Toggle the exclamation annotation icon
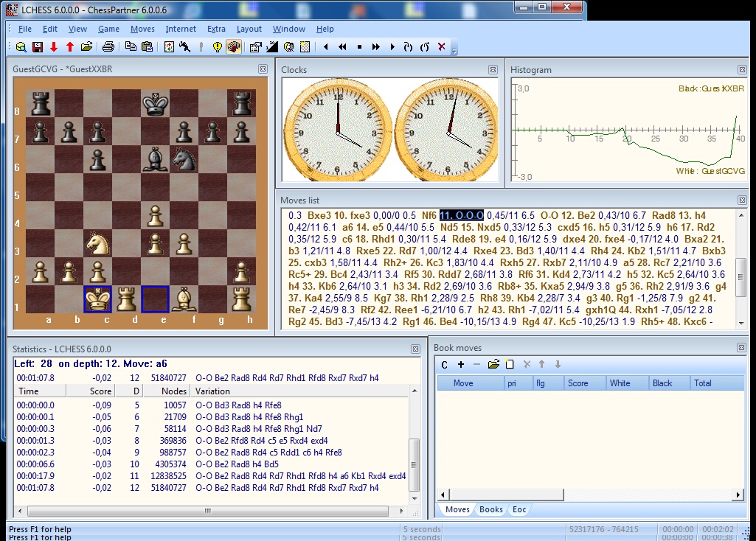The width and height of the screenshot is (756, 541). pyautogui.click(x=200, y=47)
